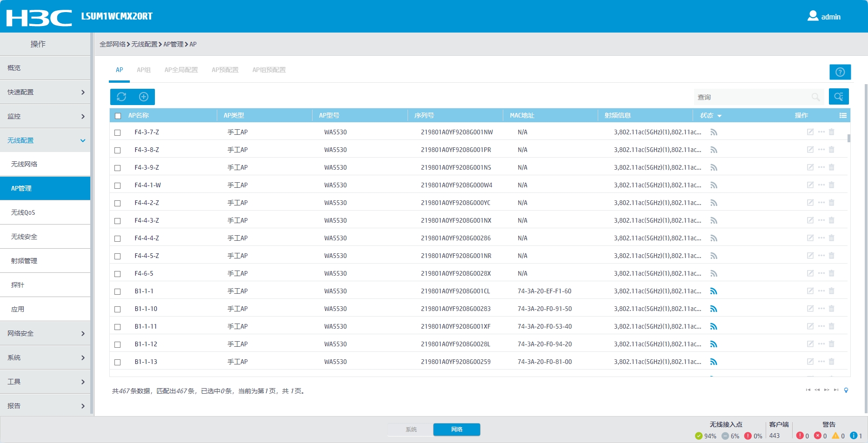The height and width of the screenshot is (443, 868).
Task: Open the AP全局配置 tab
Action: point(181,70)
